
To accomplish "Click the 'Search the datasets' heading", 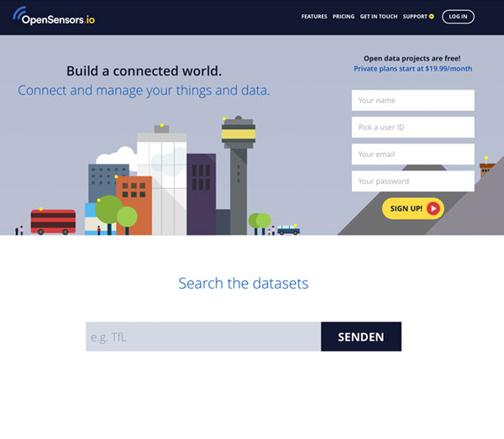I will coord(244,283).
